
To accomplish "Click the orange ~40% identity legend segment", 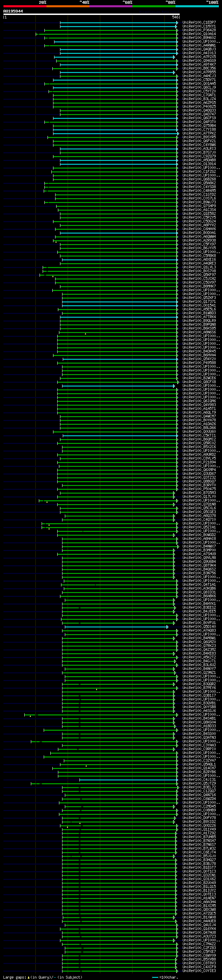I will click(68, 6).
